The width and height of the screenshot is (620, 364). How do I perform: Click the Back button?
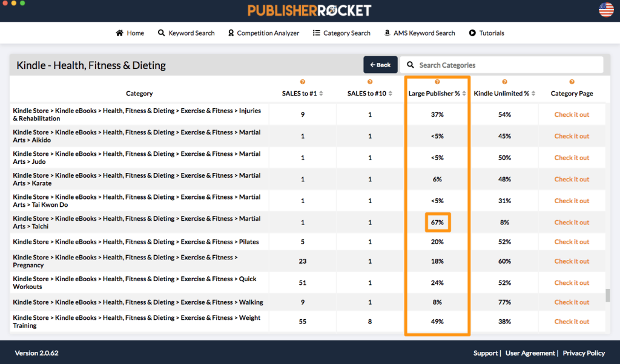point(380,65)
